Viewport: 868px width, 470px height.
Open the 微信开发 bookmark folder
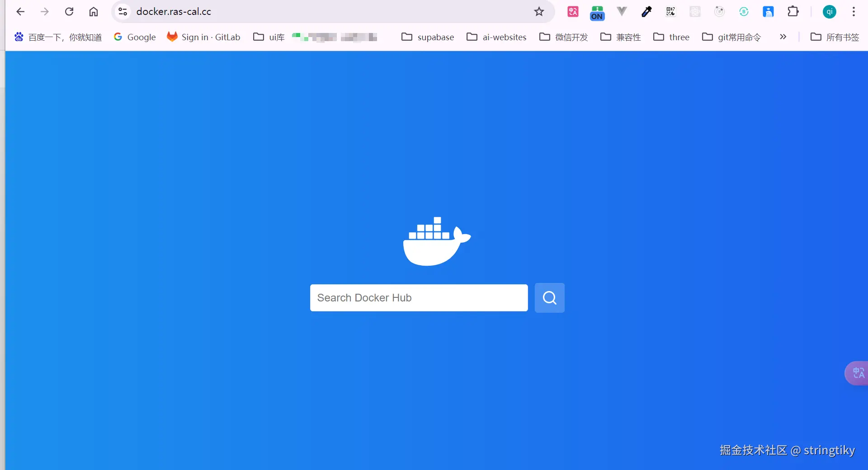pos(563,37)
